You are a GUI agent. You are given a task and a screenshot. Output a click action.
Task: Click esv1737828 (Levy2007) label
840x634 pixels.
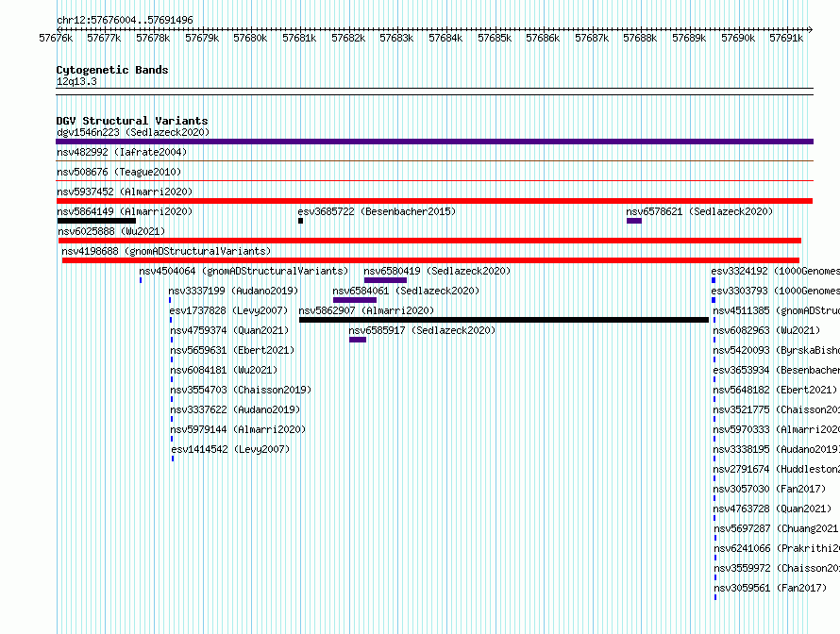[228, 310]
